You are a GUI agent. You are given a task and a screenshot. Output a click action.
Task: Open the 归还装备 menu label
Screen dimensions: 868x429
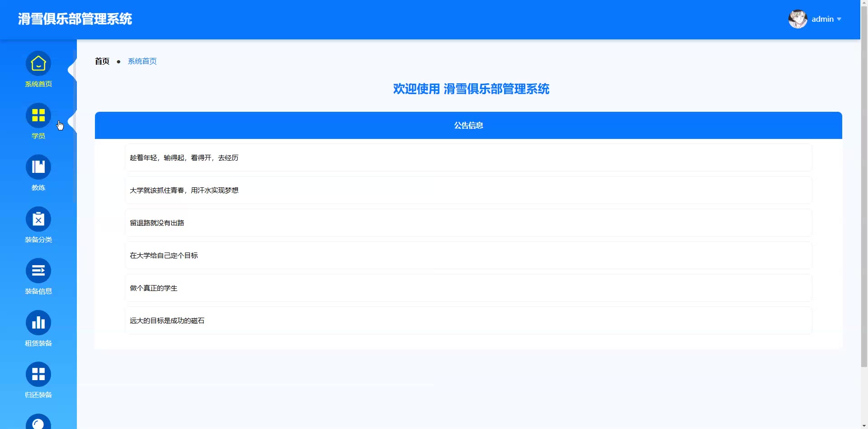pos(38,395)
